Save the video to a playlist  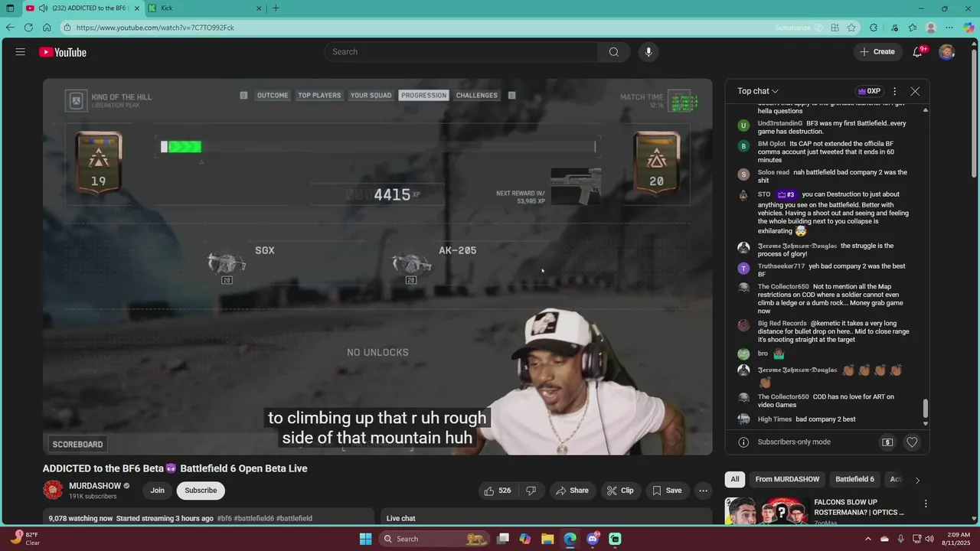point(667,491)
